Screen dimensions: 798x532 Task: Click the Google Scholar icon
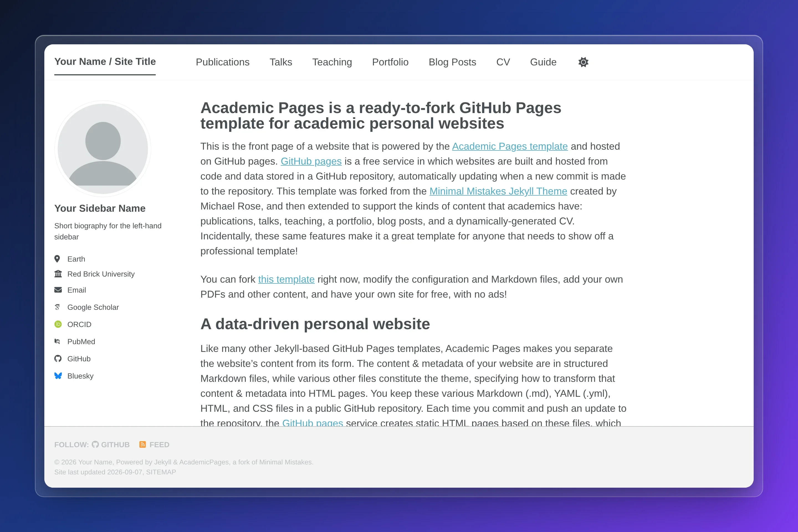57,307
